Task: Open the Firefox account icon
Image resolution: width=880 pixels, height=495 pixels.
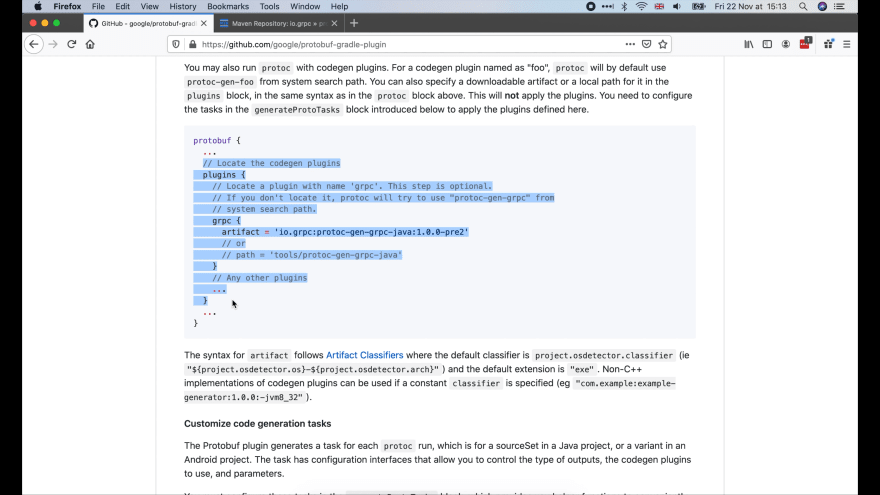Action: (786, 44)
